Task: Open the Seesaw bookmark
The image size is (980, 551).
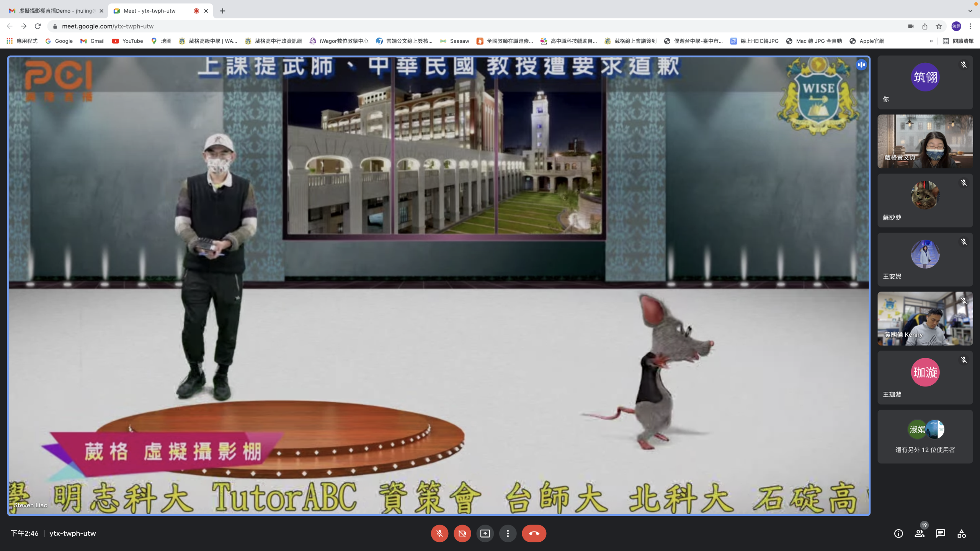Action: pos(454,41)
